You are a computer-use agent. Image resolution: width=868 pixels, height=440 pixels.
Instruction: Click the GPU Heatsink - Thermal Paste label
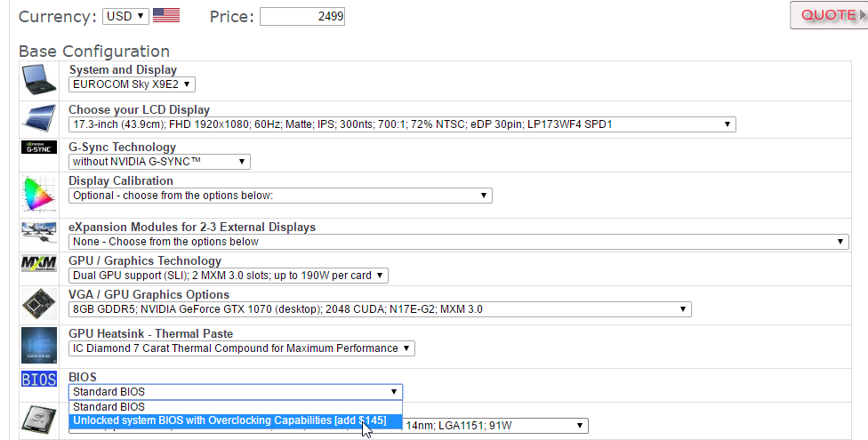point(150,333)
